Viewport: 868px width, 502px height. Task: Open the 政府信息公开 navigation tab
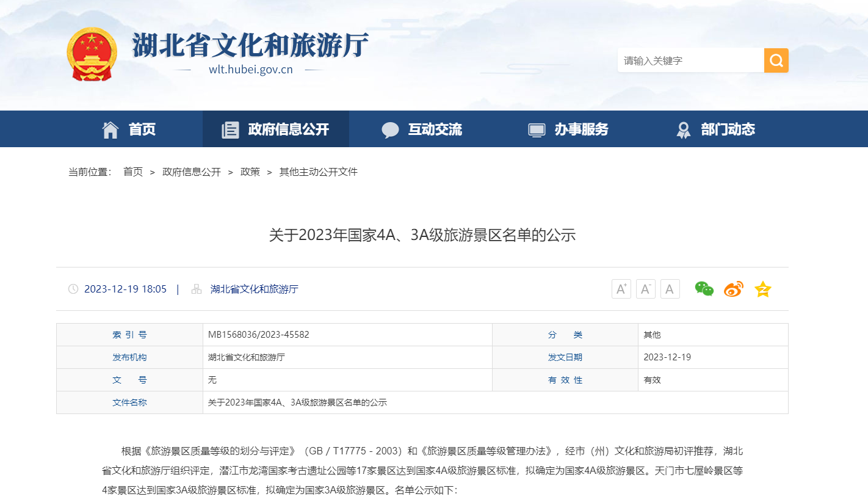point(275,129)
